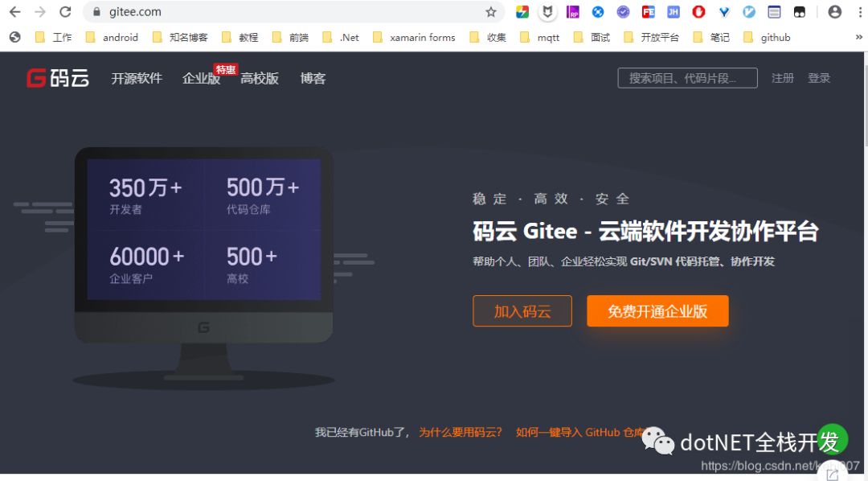
Task: Click the globe icon in bookmarks bar
Action: (15, 37)
